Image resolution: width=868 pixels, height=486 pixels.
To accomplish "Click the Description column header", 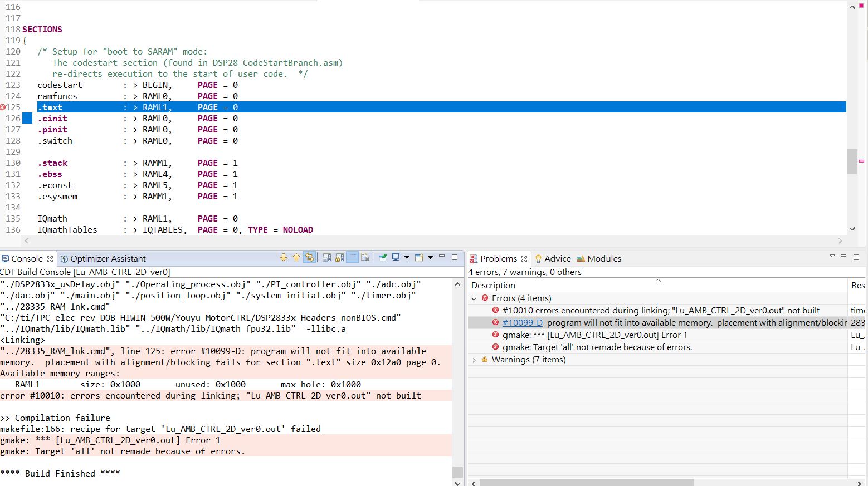I will pyautogui.click(x=493, y=285).
